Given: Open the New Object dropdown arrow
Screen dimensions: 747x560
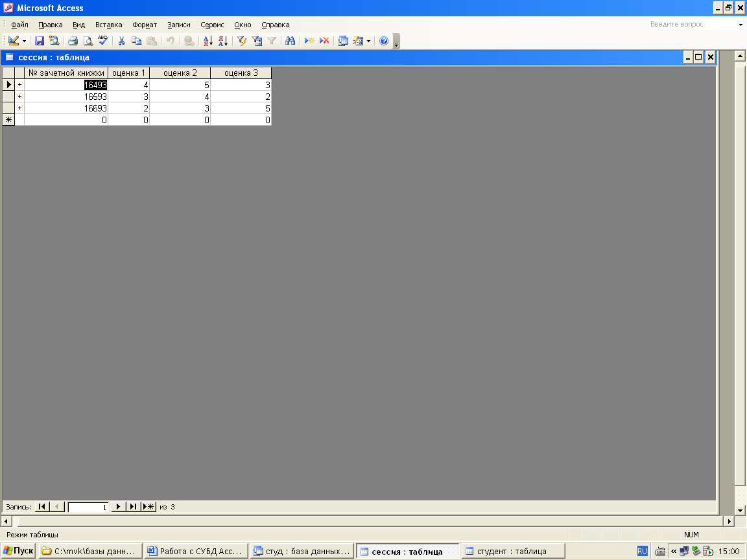Looking at the screenshot, I should (x=369, y=41).
